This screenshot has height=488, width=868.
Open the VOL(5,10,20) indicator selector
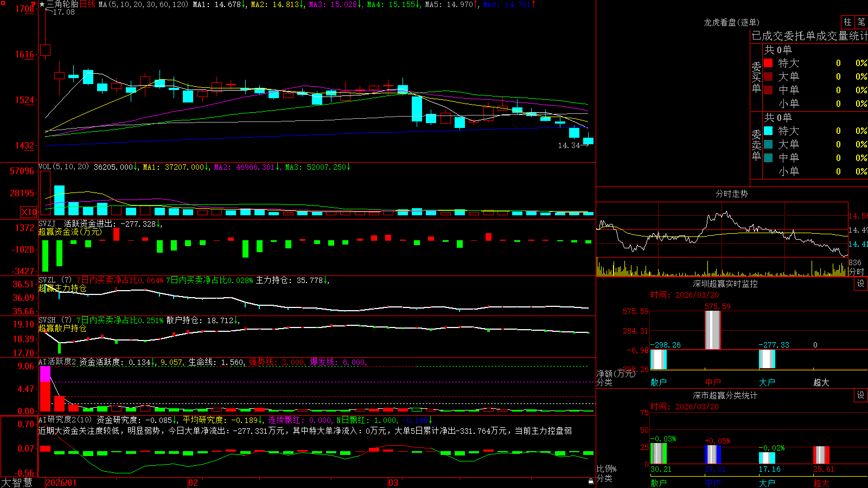(63, 167)
